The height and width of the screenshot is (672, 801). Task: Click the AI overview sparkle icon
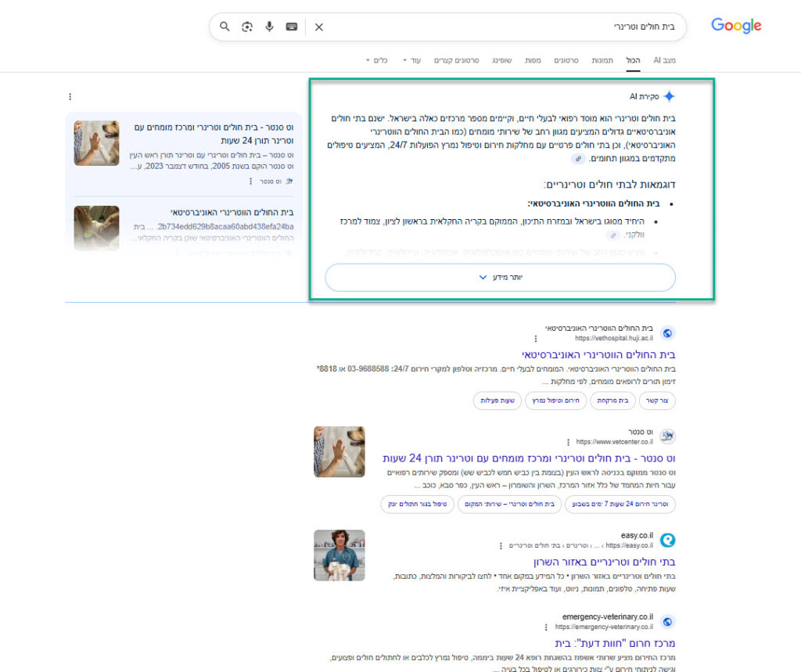click(x=669, y=95)
